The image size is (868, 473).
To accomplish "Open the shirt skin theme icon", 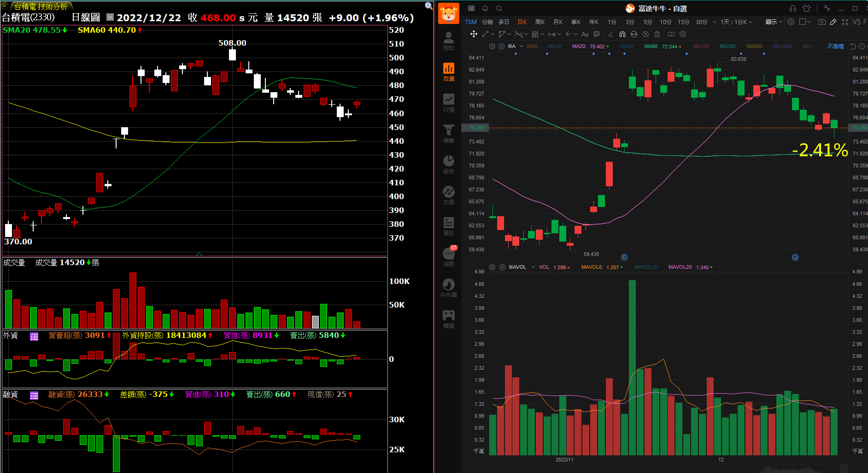I will click(x=806, y=8).
